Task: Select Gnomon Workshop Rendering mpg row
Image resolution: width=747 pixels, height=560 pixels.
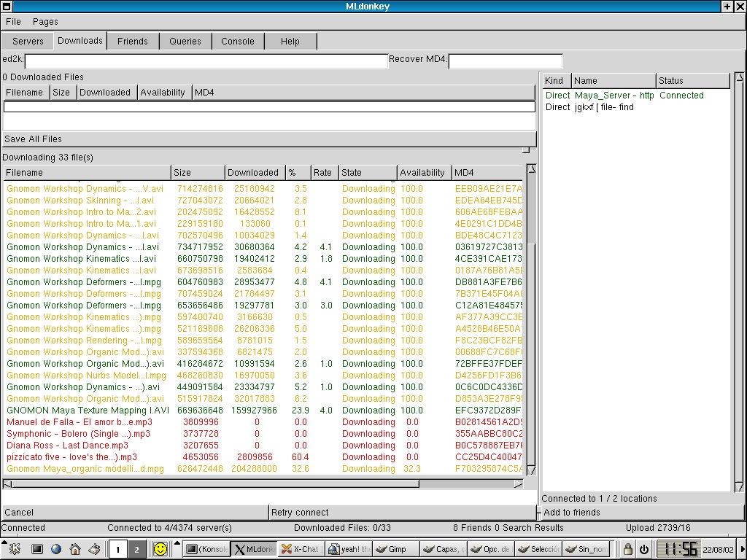Action: click(x=264, y=341)
